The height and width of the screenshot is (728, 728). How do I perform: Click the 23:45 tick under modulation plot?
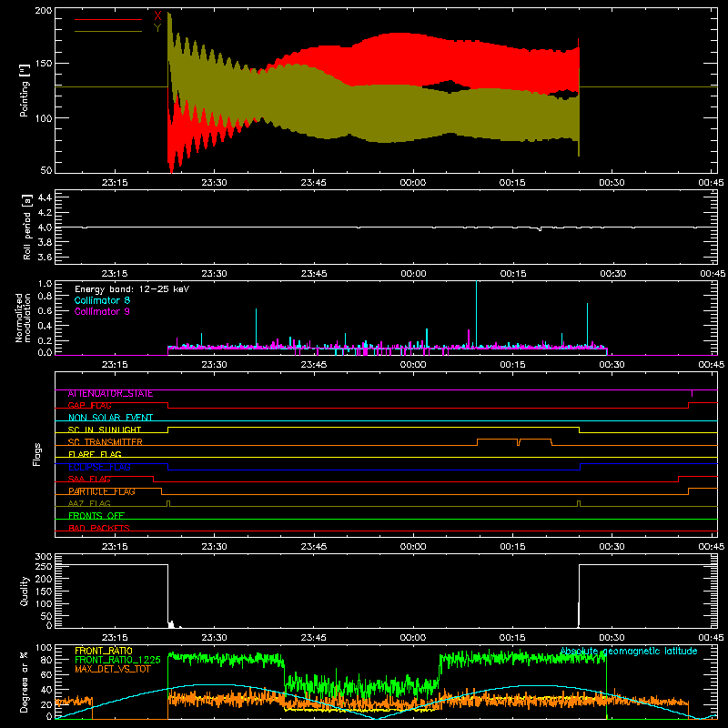pos(314,365)
